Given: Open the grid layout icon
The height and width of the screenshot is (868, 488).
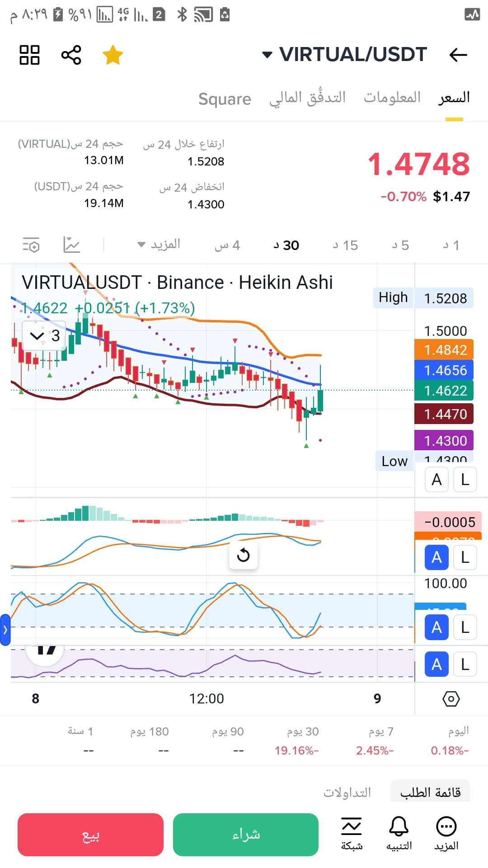Looking at the screenshot, I should click(29, 55).
